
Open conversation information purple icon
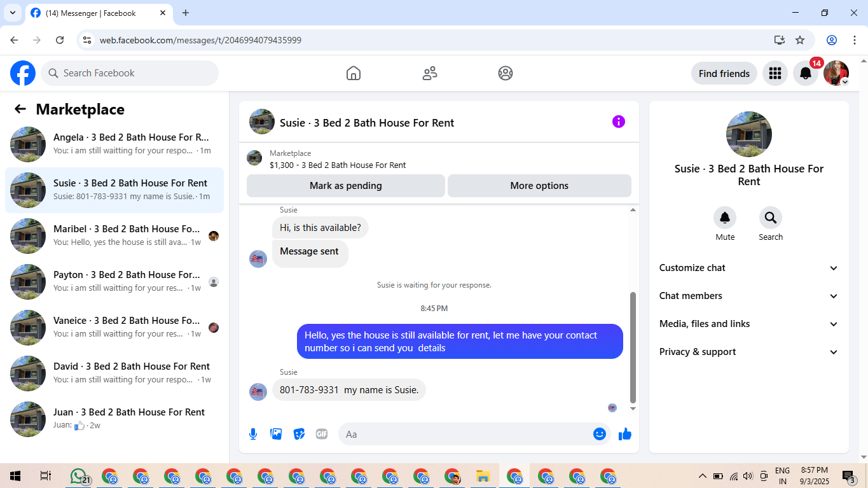click(x=619, y=122)
